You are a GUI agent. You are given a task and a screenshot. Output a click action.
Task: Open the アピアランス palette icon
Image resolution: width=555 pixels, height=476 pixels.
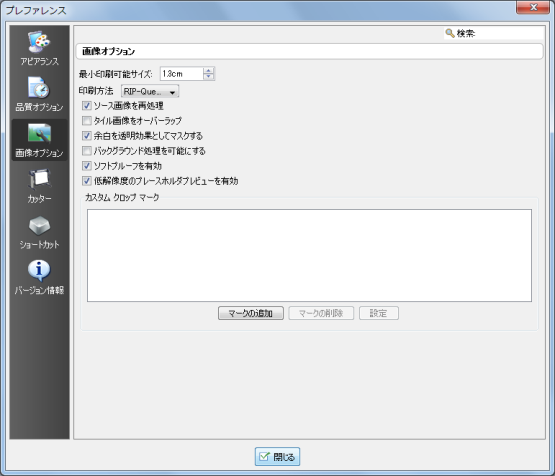[x=39, y=41]
